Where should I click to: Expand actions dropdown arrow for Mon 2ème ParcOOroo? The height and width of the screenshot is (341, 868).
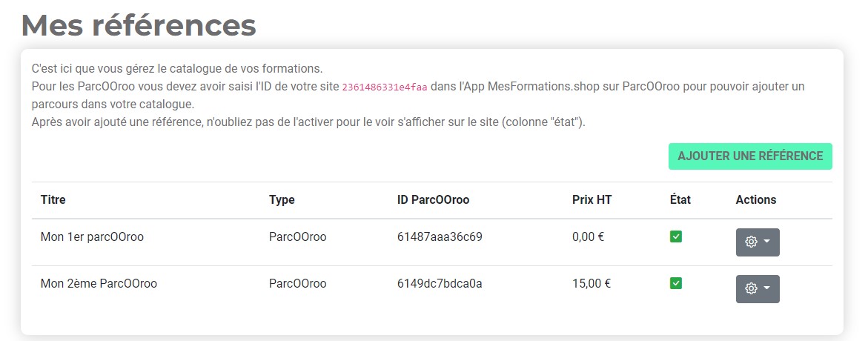tap(766, 288)
